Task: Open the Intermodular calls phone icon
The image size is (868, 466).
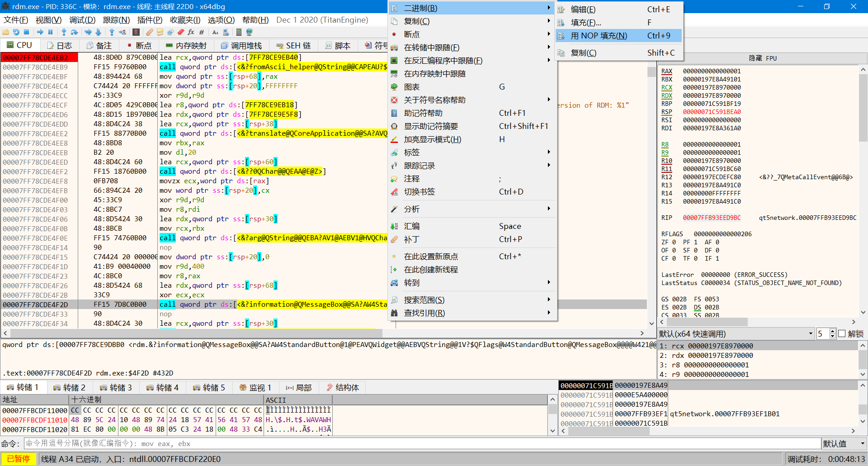Action: click(226, 32)
